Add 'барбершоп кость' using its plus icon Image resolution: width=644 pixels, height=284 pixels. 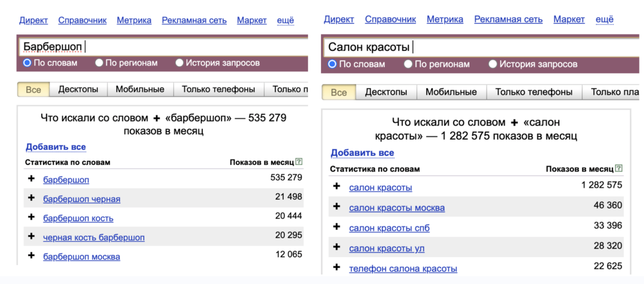(x=31, y=217)
